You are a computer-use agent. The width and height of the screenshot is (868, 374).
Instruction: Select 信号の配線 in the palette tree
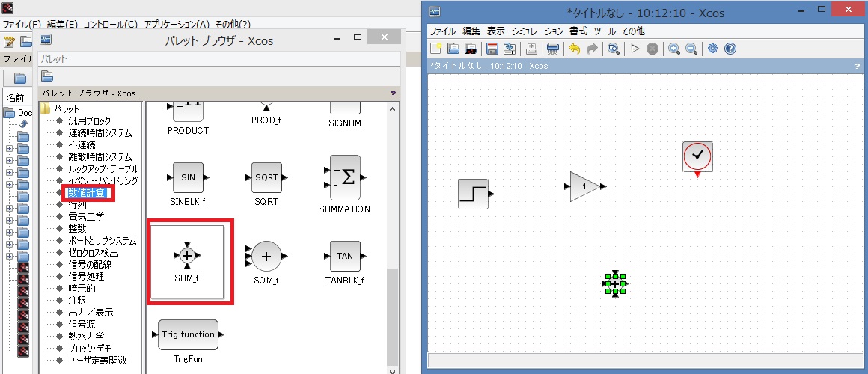click(89, 265)
